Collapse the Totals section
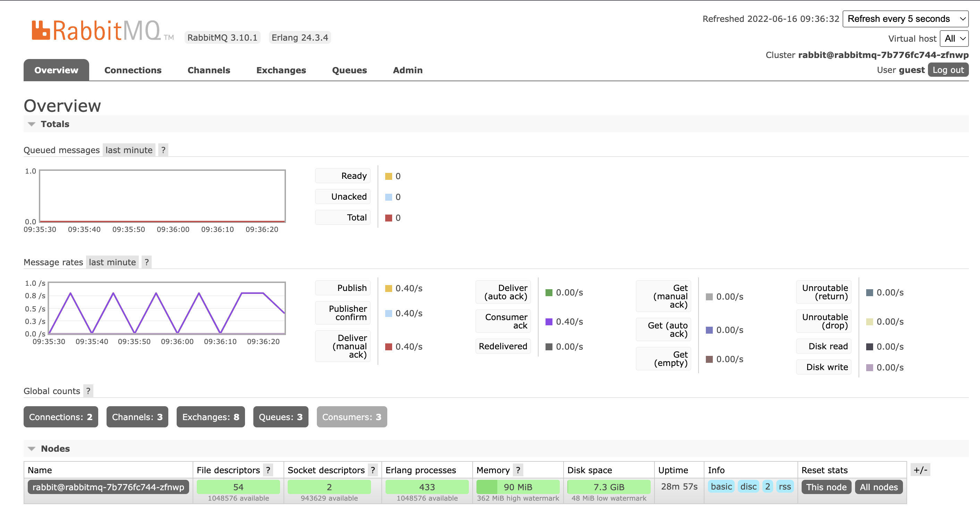The width and height of the screenshot is (980, 518). coord(55,124)
